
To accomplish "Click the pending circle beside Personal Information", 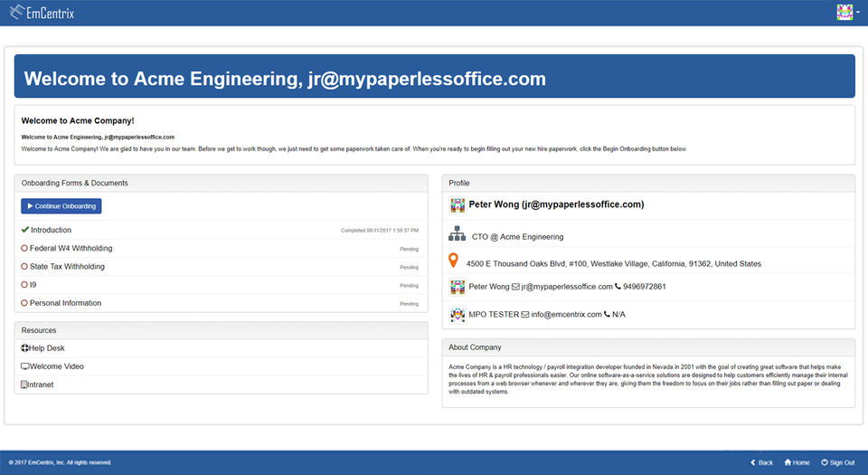I will point(24,303).
